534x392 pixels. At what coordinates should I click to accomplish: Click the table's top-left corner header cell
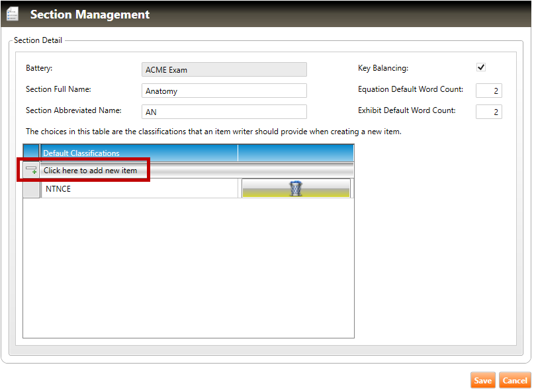click(x=31, y=153)
